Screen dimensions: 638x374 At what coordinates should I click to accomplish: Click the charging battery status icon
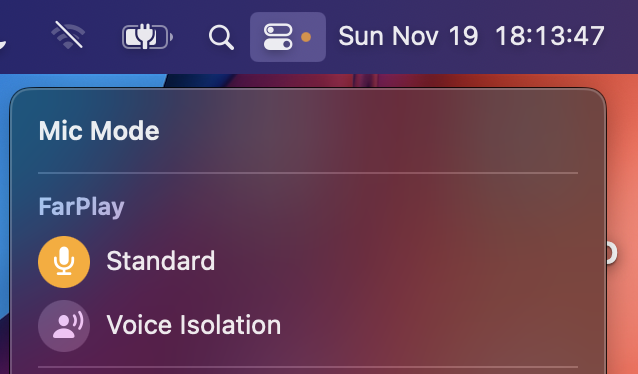coord(147,37)
